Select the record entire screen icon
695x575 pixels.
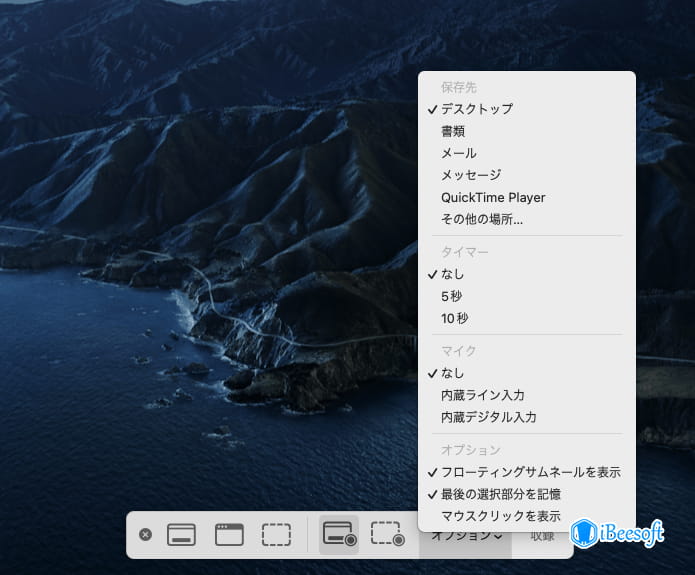click(x=339, y=535)
